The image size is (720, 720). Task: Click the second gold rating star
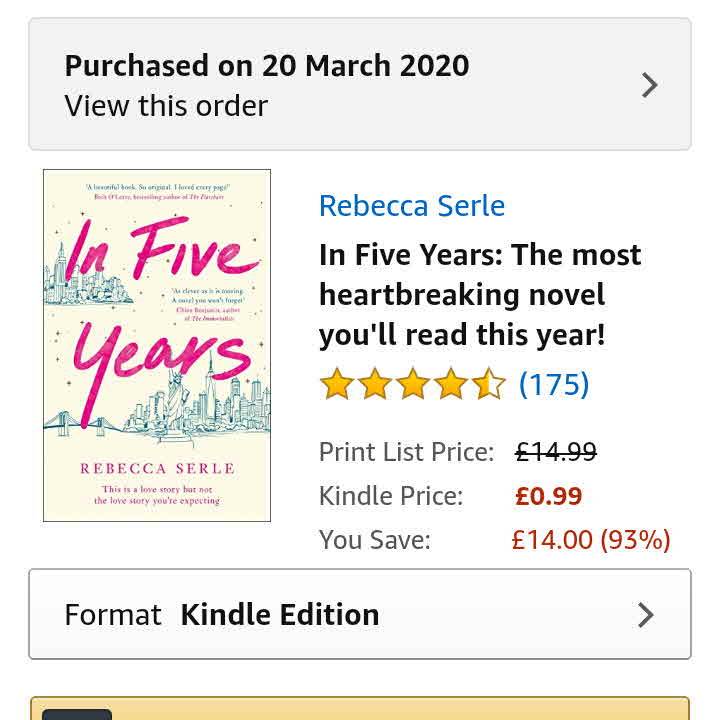tap(375, 385)
